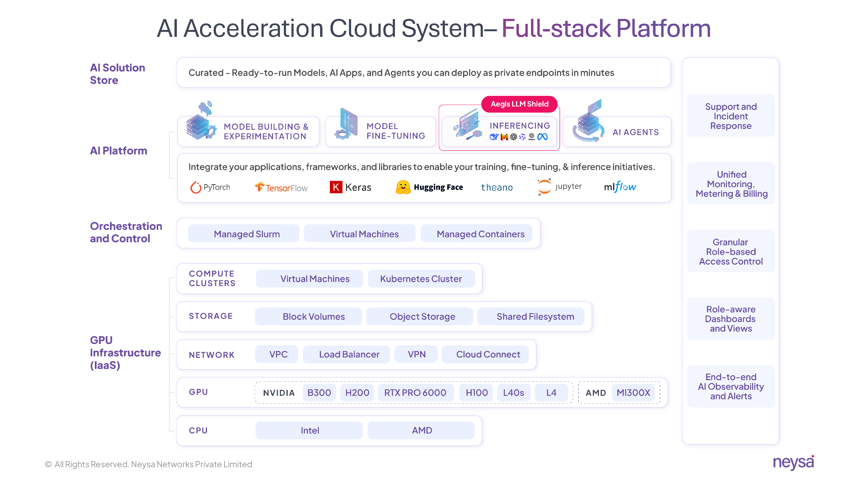Screen dimensions: 868x488
Task: Select the H200 GPU pill
Action: pyautogui.click(x=357, y=393)
